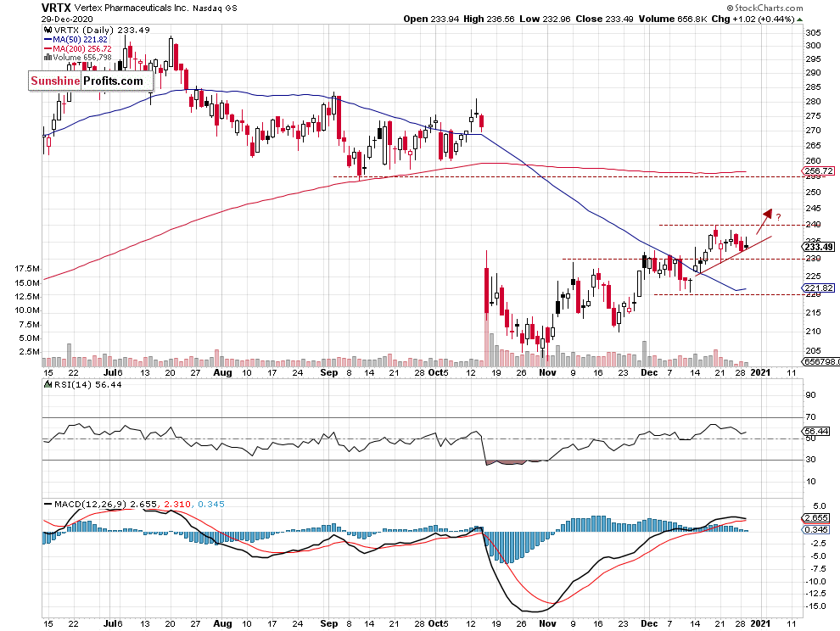Select the RSI(14) 56.44 panel label
Image resolution: width=840 pixels, height=631 pixels.
87,384
